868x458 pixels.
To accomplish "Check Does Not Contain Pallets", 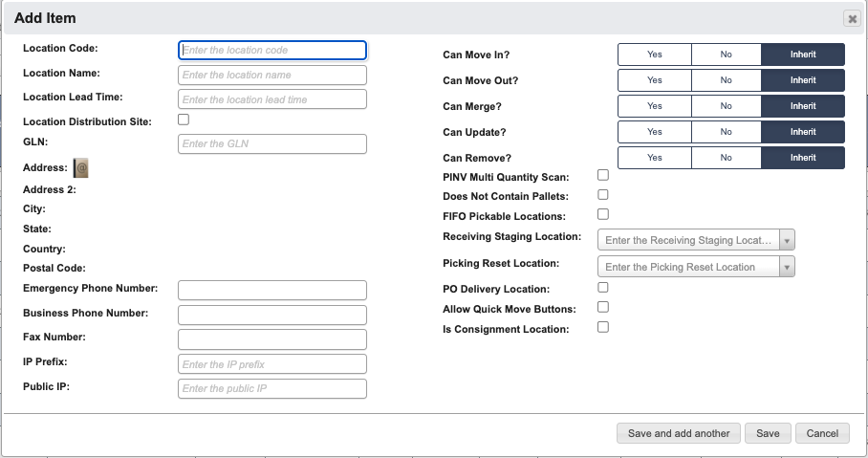I will pos(603,194).
